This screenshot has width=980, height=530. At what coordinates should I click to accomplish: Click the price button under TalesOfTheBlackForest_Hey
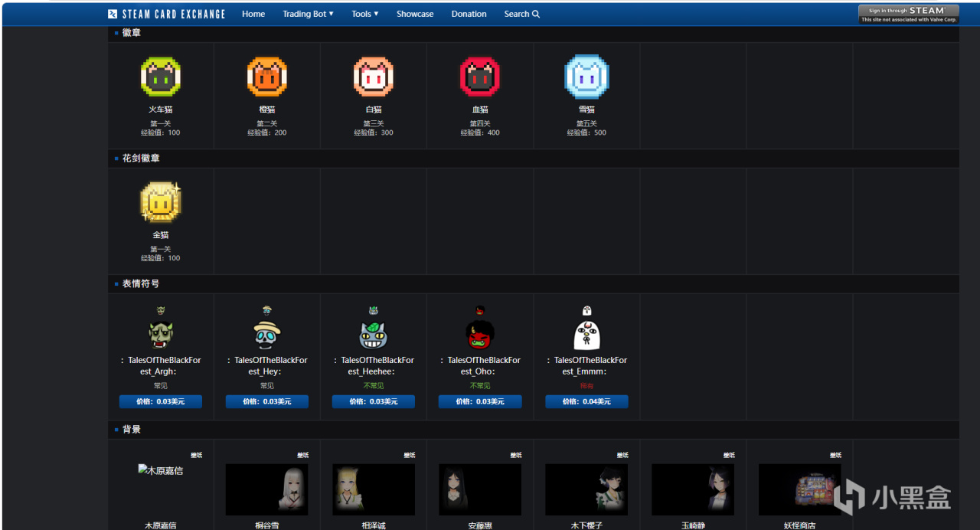click(x=266, y=401)
